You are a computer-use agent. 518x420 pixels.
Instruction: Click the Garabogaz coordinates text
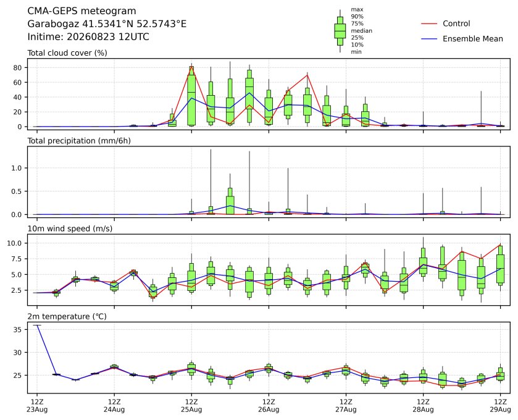[107, 24]
